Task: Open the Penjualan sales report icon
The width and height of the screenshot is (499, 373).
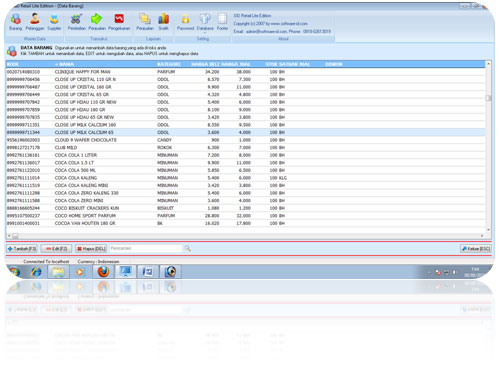Action: pyautogui.click(x=145, y=22)
